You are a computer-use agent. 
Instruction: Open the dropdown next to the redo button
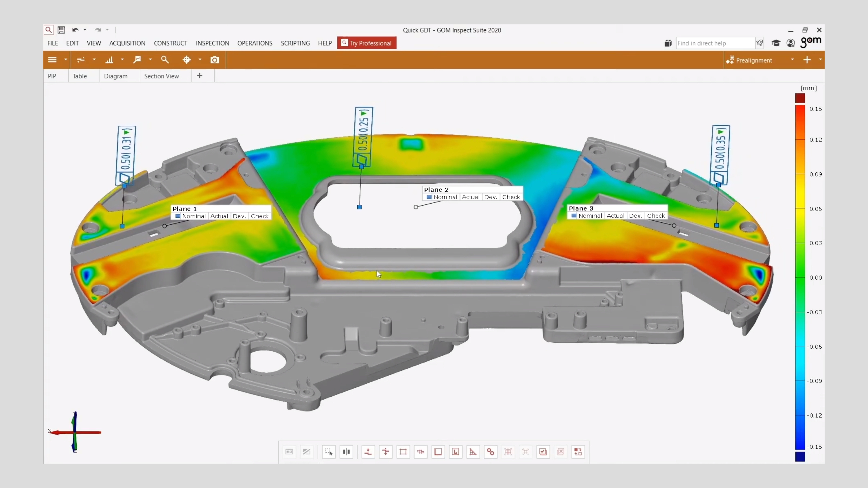(107, 30)
